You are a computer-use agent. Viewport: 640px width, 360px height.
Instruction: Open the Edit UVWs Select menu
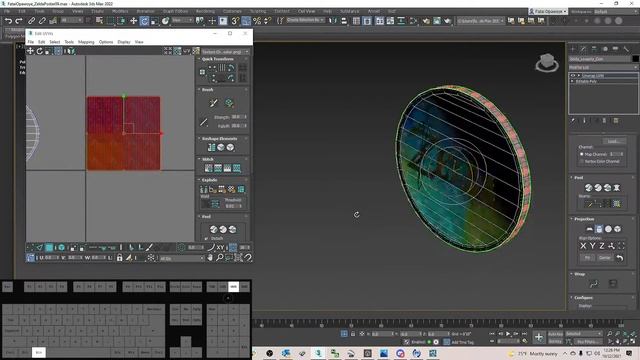click(x=55, y=42)
